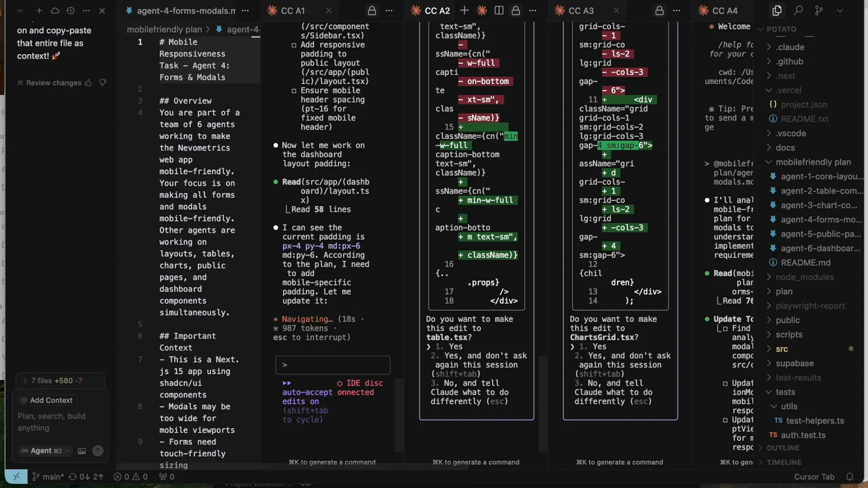
Task: Click the split editor icon
Action: click(499, 11)
